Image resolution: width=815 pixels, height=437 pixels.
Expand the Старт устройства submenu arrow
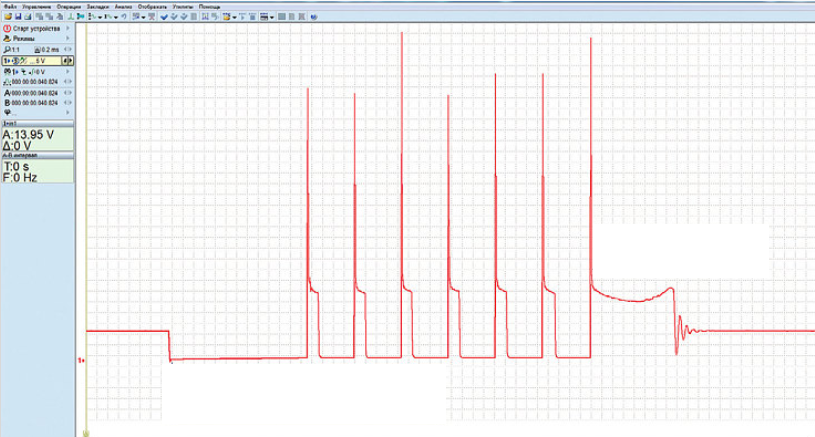pyautogui.click(x=68, y=29)
